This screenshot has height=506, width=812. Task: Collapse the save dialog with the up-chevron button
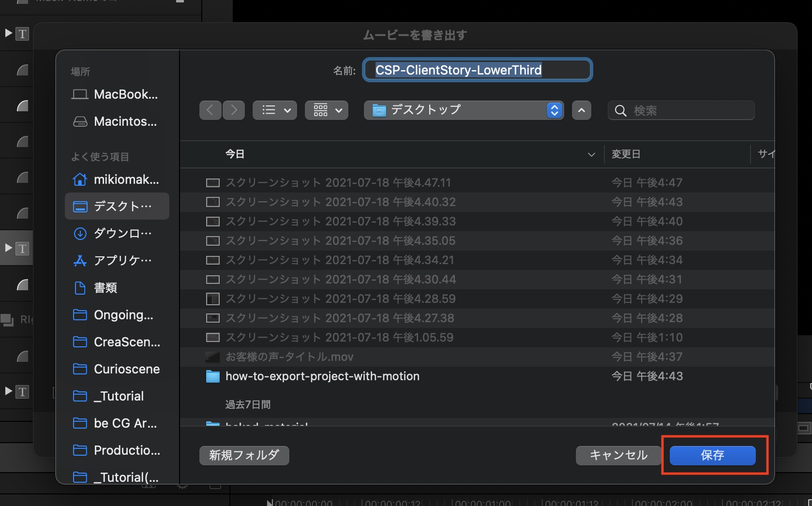point(582,110)
